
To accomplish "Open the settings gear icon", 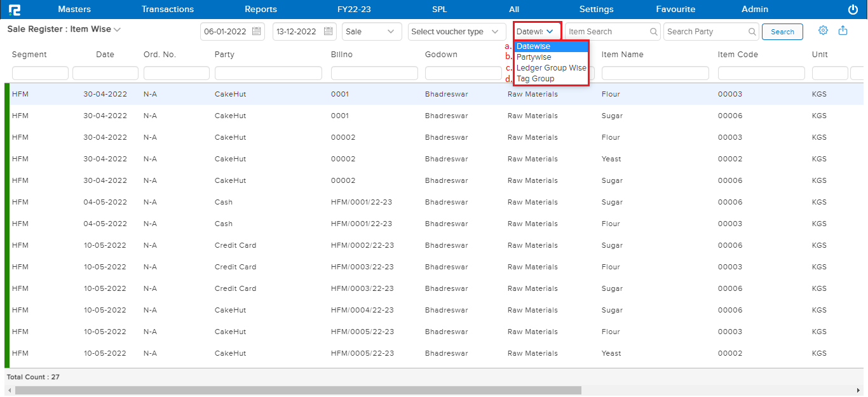I will coord(823,30).
